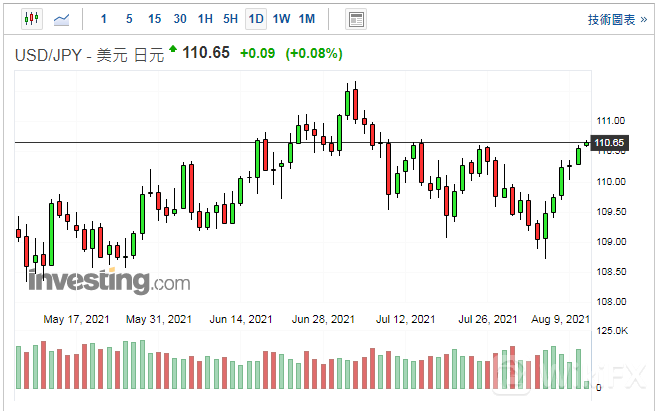This screenshot has height=411, width=657.
Task: Open the news table panel icon
Action: pyautogui.click(x=355, y=19)
